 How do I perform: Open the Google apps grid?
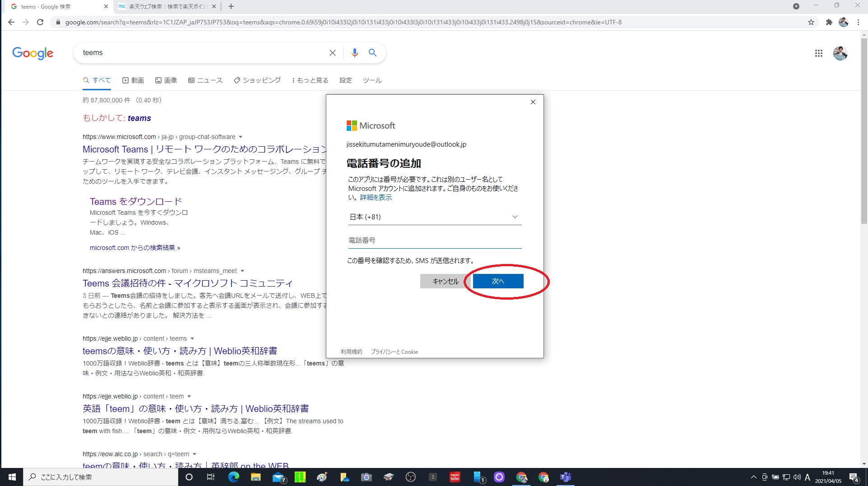(819, 53)
